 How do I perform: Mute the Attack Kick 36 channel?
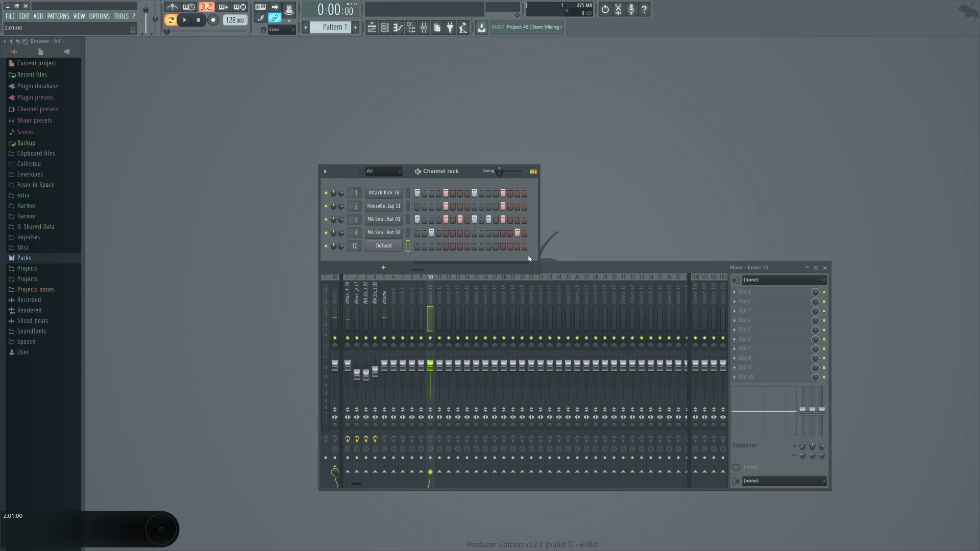[326, 193]
